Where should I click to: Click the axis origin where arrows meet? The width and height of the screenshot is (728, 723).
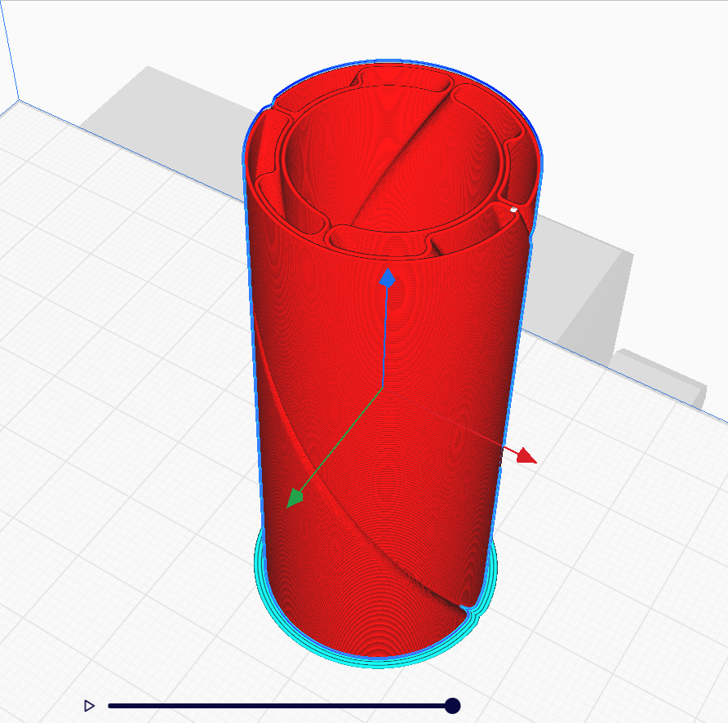pyautogui.click(x=384, y=386)
